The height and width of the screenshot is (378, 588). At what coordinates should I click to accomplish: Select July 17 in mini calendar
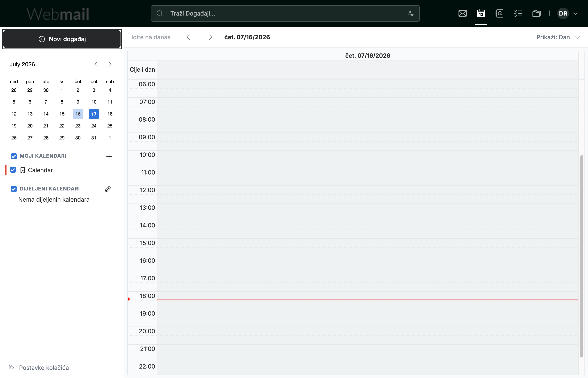(94, 114)
